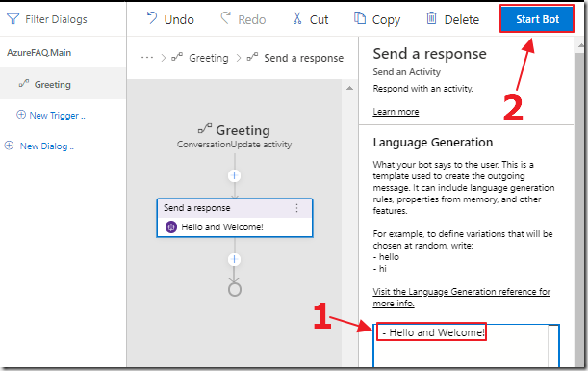This screenshot has height=371, width=588.
Task: Open the Learn more link
Action: point(396,112)
